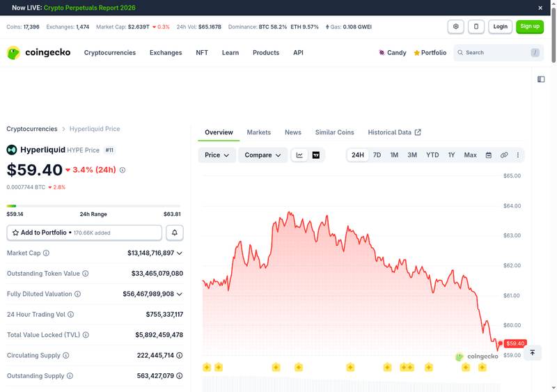
Task: Click the info icon beside 563,427,079
Action: [x=180, y=376]
